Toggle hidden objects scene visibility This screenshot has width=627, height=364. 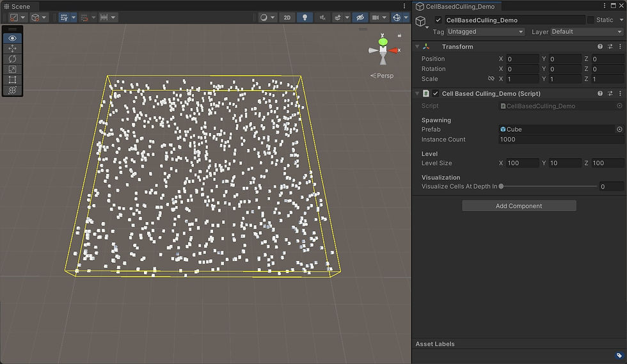(x=360, y=18)
